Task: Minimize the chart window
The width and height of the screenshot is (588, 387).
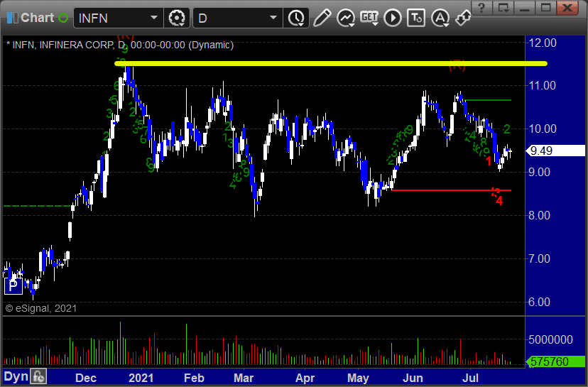Action: click(524, 7)
